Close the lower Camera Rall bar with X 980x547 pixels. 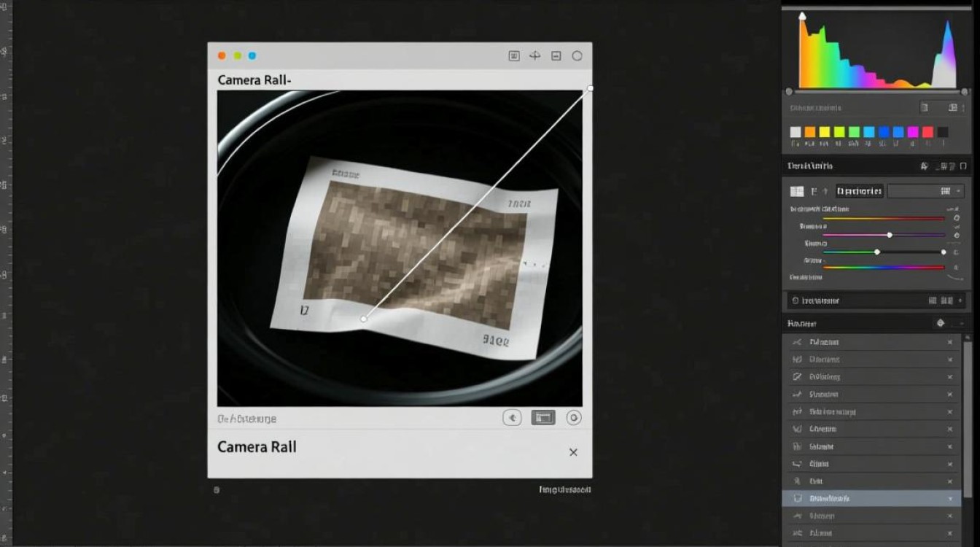click(573, 452)
